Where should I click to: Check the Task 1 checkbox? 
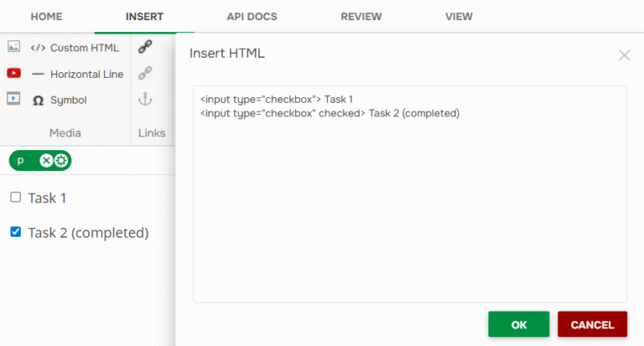16,198
